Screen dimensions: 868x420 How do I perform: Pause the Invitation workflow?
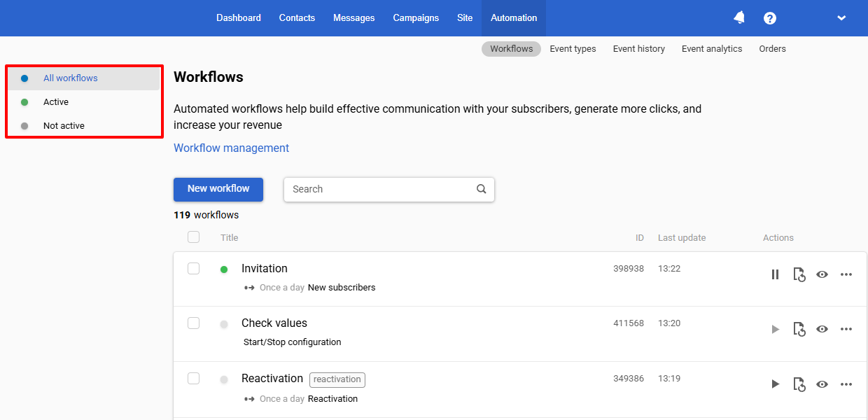pyautogui.click(x=775, y=274)
